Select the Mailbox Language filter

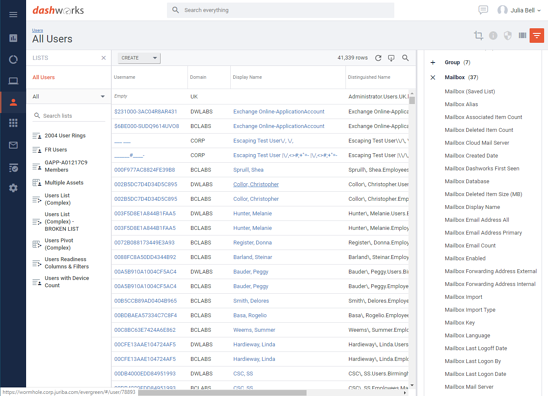pyautogui.click(x=467, y=336)
